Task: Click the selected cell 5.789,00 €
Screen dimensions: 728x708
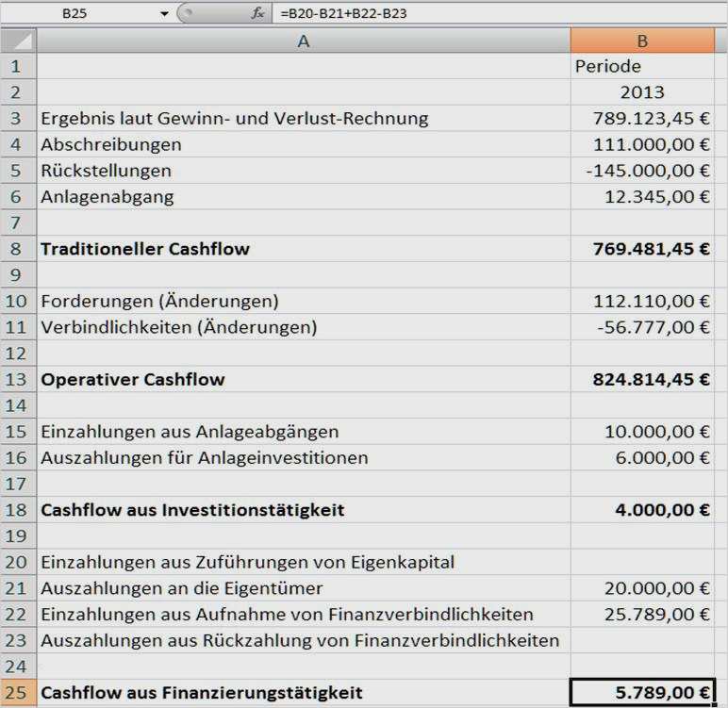Action: click(642, 693)
